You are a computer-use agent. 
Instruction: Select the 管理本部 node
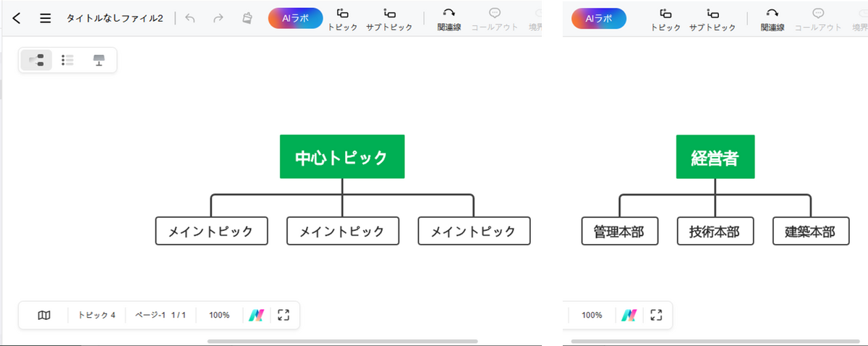[620, 231]
